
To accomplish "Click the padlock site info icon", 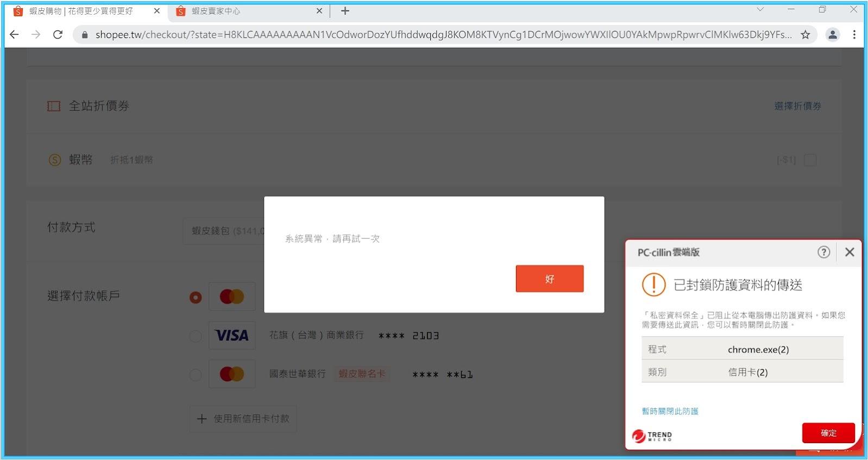I will point(84,35).
